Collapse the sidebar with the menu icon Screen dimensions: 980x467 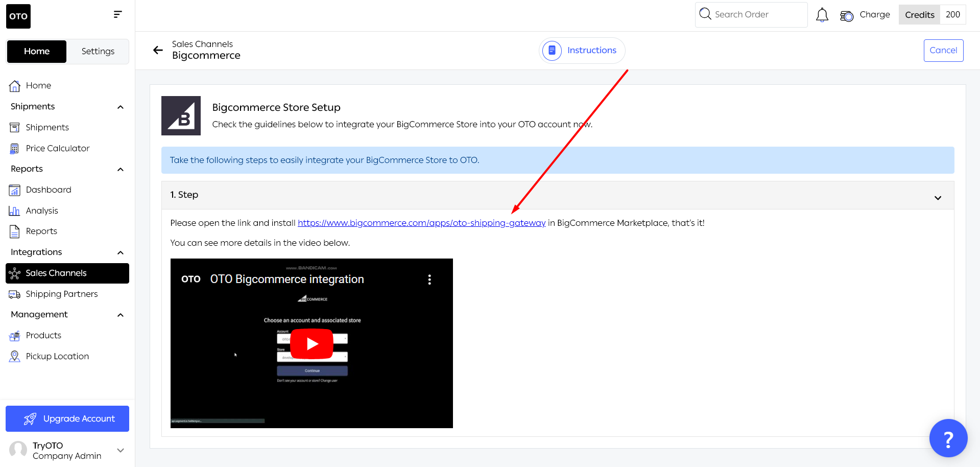pyautogui.click(x=117, y=14)
